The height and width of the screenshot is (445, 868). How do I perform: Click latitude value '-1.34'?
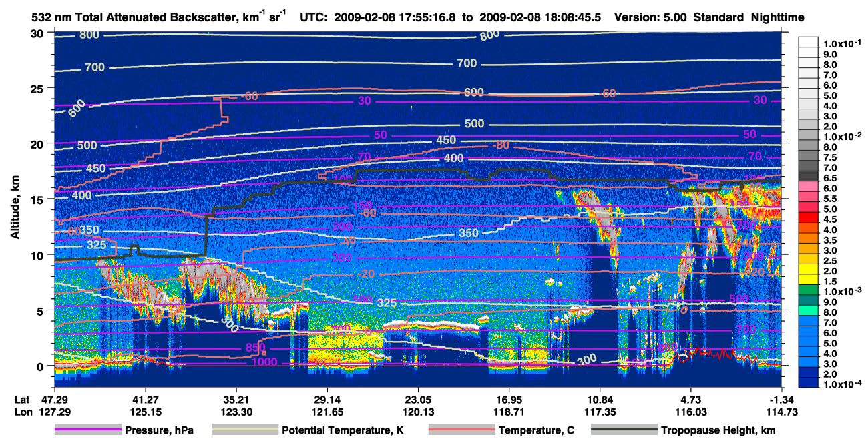782,399
